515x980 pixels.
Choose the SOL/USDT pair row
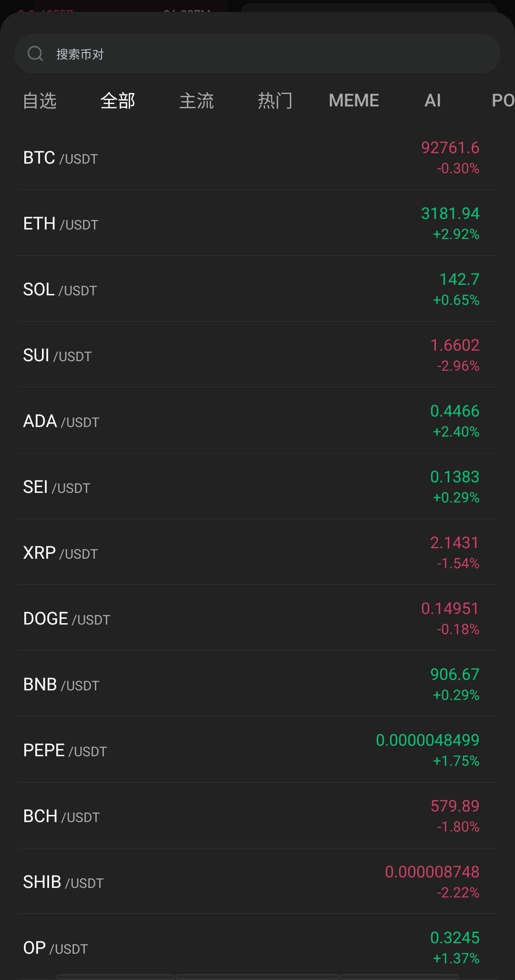[x=257, y=289]
